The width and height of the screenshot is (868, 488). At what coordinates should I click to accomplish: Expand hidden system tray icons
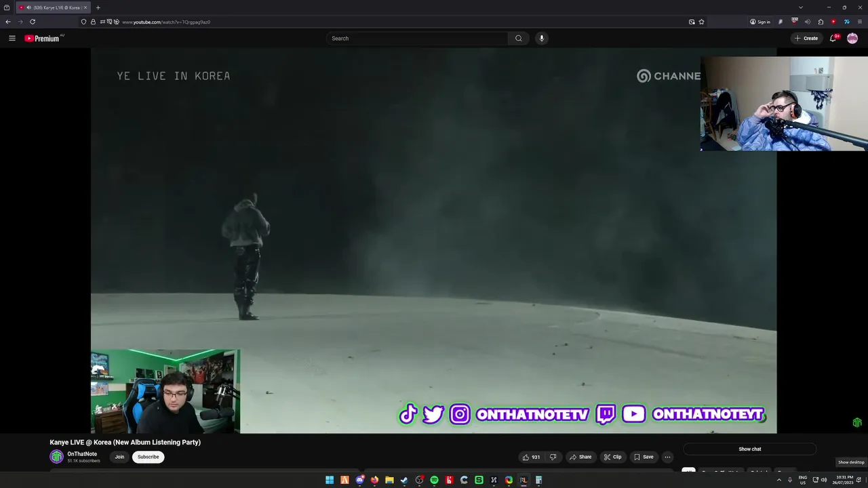tap(778, 480)
